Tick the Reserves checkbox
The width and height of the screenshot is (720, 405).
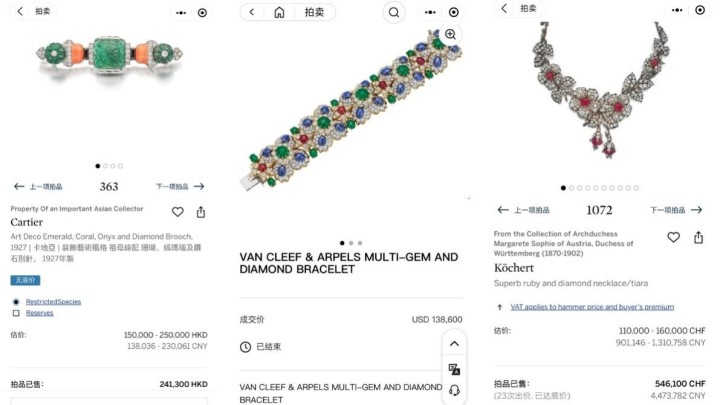click(16, 313)
